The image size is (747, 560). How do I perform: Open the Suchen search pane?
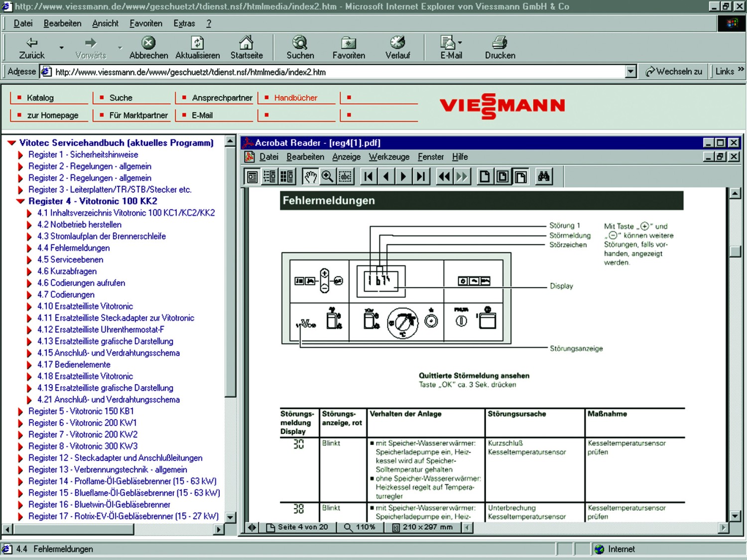[x=300, y=48]
